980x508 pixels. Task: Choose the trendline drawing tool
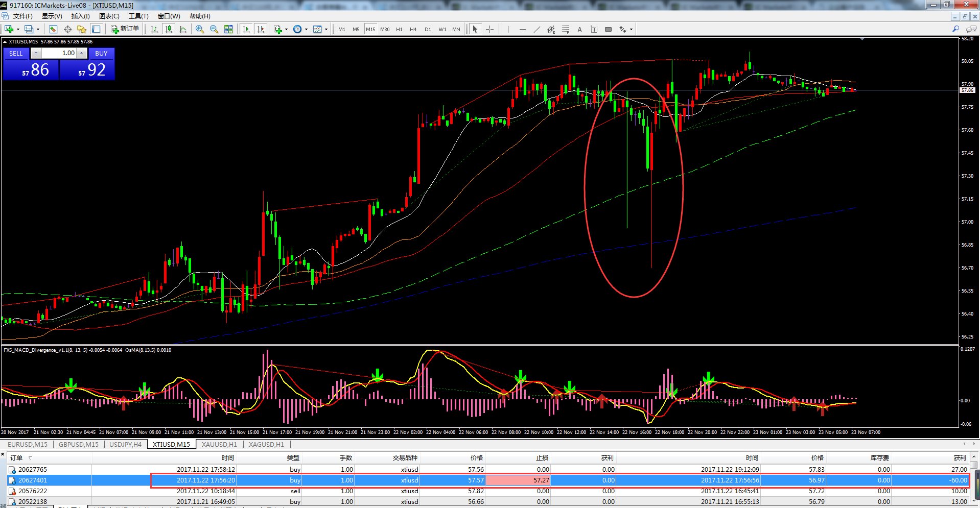pyautogui.click(x=536, y=29)
